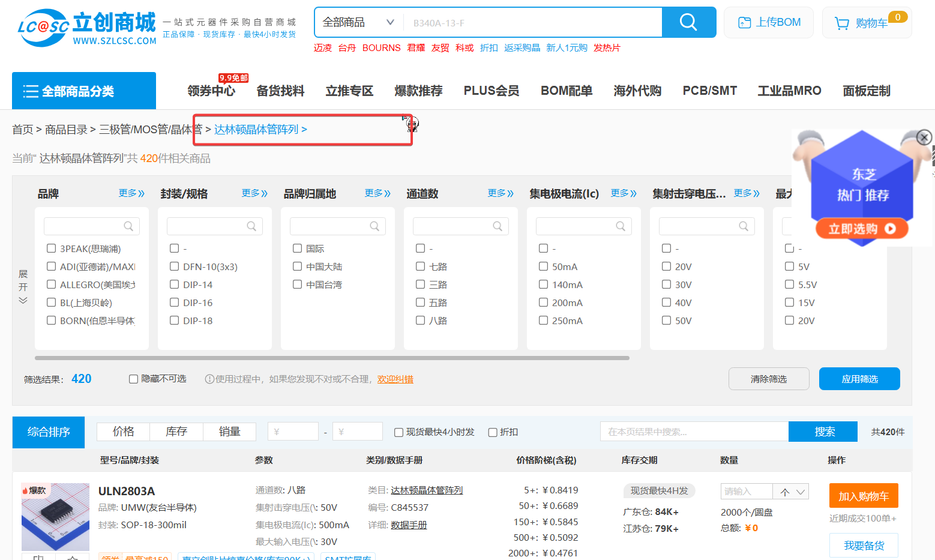
Task: Open the shopping cart
Action: tap(867, 23)
